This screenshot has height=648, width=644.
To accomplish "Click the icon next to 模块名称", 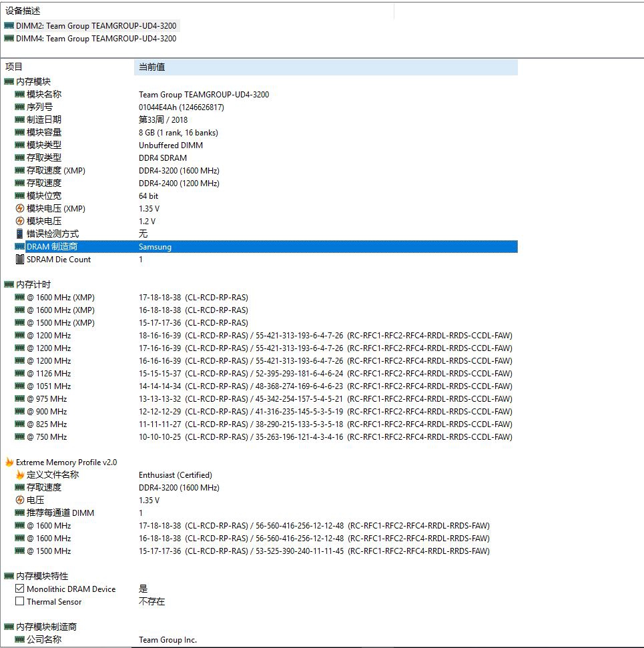I will (19, 94).
